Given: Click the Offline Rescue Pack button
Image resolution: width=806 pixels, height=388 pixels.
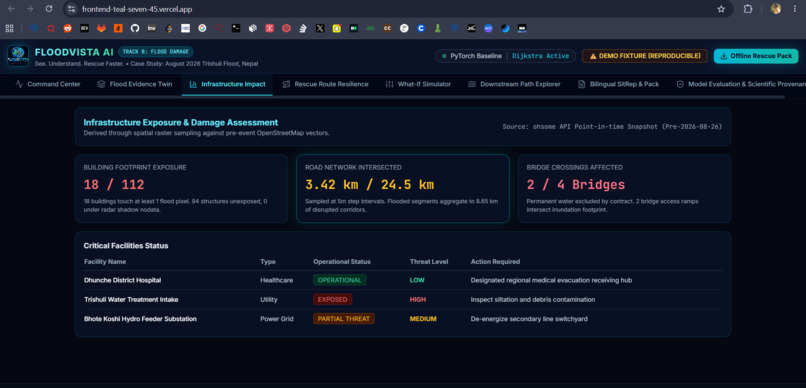Looking at the screenshot, I should coord(756,56).
